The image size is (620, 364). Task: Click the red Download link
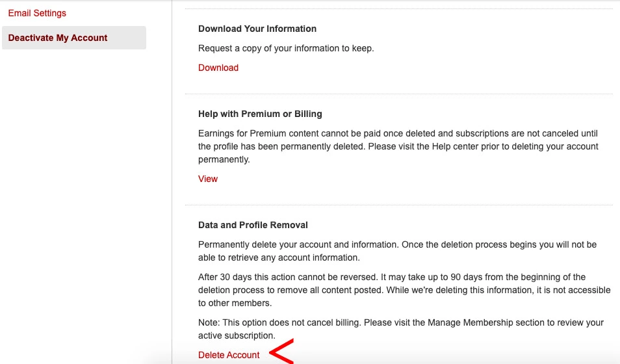218,68
